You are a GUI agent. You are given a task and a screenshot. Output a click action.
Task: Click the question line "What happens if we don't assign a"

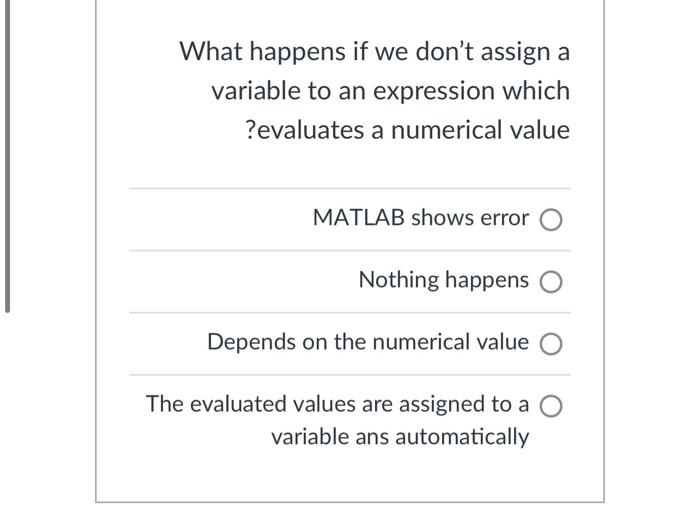[x=375, y=52]
